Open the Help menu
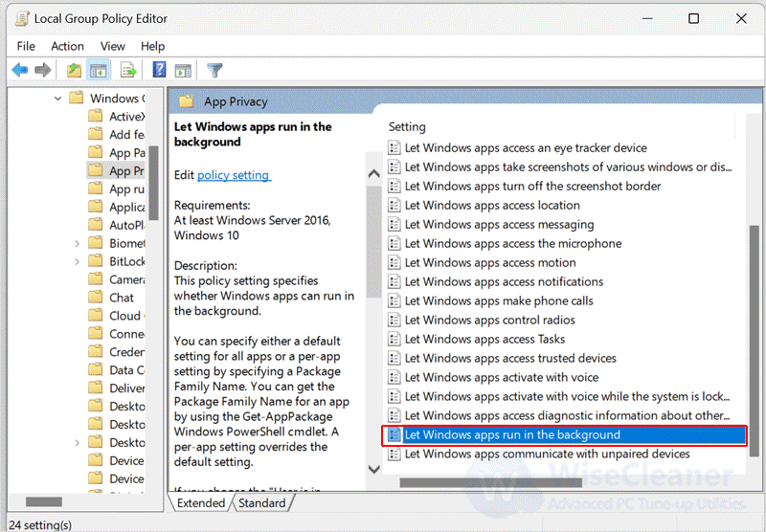The width and height of the screenshot is (766, 532). click(152, 46)
